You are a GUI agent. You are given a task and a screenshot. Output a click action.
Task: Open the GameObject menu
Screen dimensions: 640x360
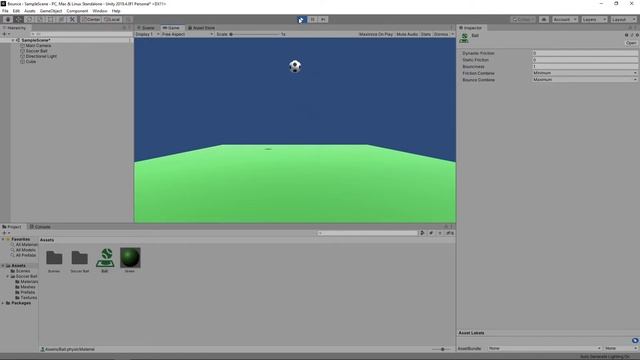pos(51,11)
